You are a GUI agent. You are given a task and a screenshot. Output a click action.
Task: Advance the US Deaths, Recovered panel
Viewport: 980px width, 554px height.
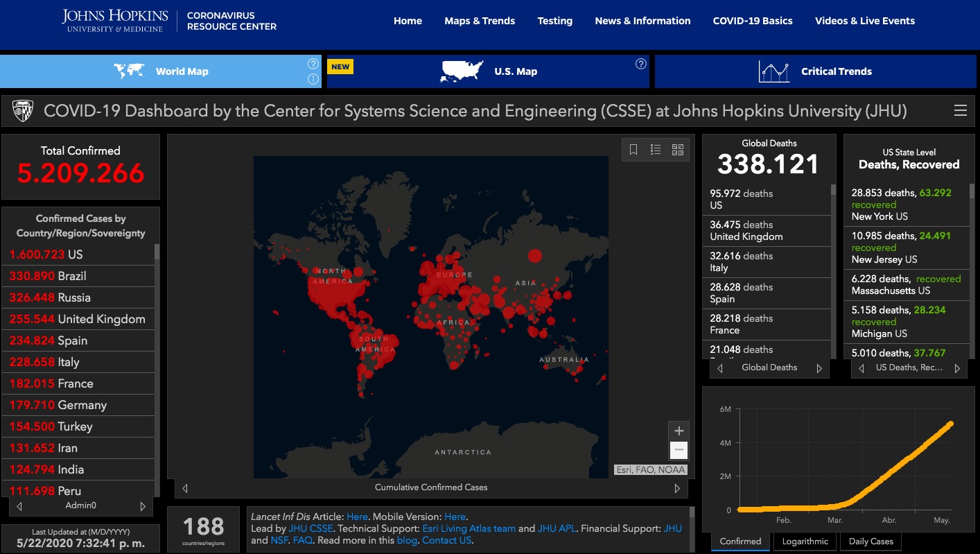957,368
